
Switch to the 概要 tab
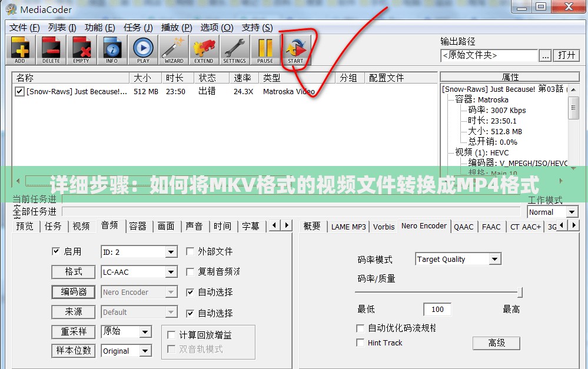pos(312,226)
